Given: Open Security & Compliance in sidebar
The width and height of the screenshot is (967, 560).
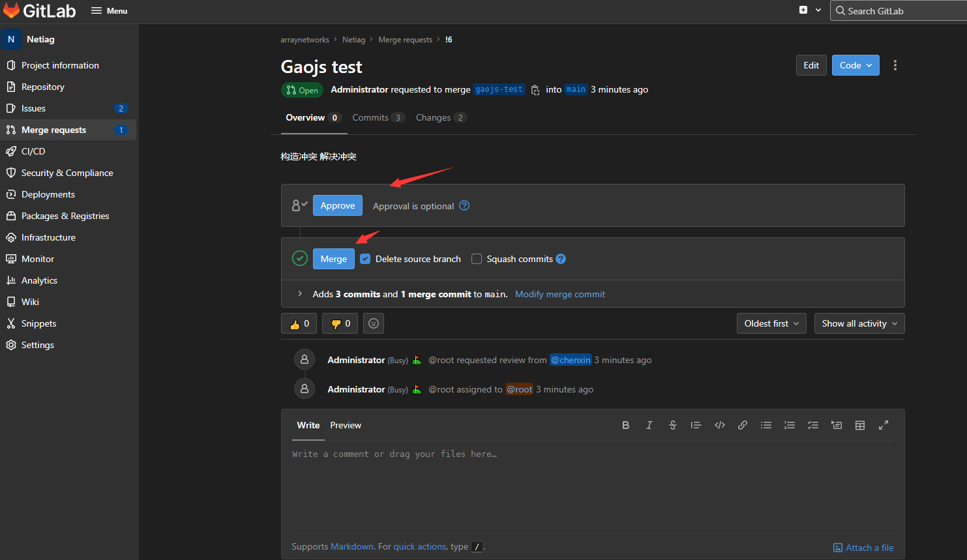Looking at the screenshot, I should (x=68, y=173).
